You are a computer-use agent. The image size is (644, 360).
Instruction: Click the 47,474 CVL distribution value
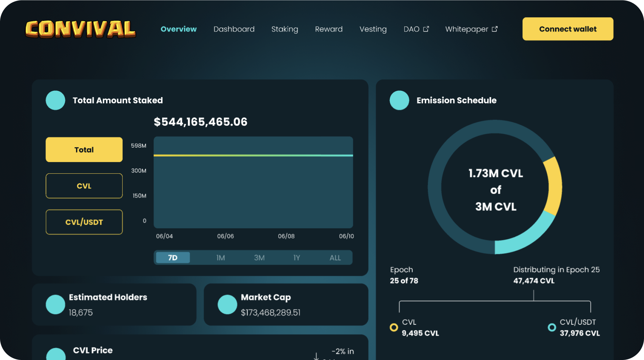[x=534, y=281]
